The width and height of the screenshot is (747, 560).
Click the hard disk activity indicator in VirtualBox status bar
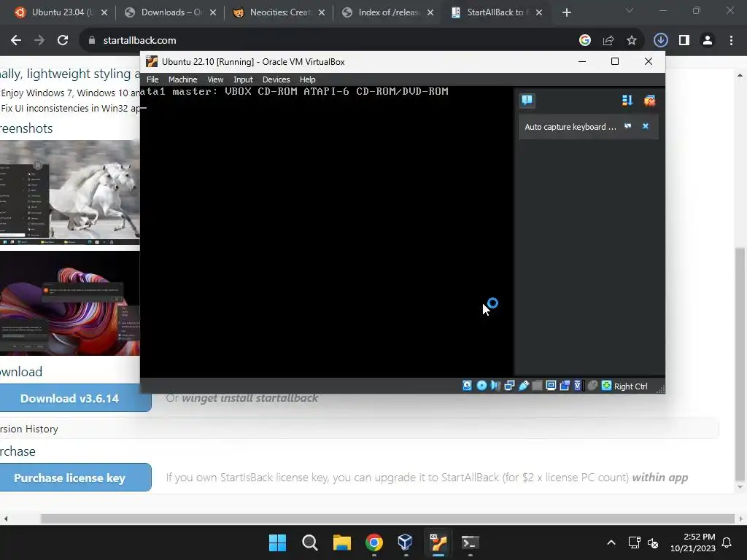point(467,386)
